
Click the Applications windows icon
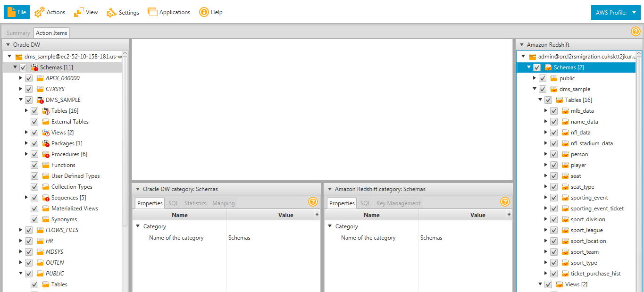(152, 12)
